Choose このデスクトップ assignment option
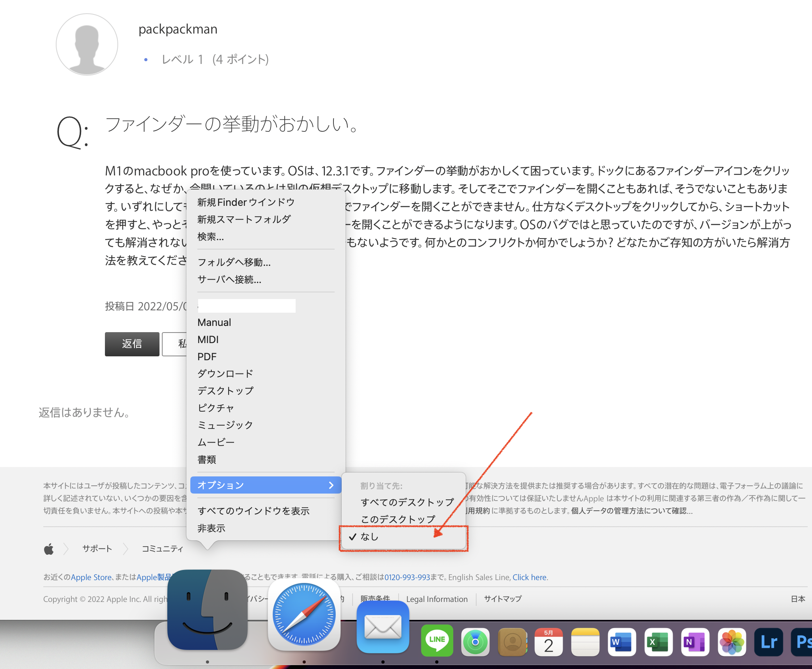812x669 pixels. (398, 519)
